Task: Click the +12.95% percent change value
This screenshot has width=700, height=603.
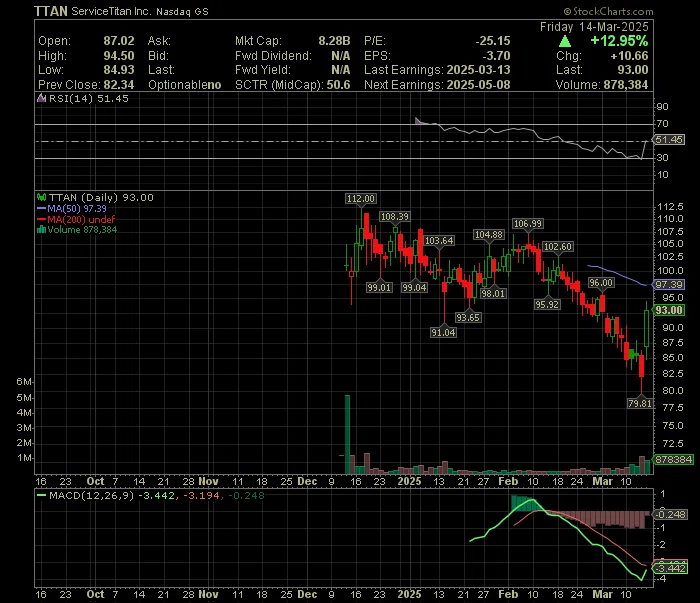Action: (619, 41)
